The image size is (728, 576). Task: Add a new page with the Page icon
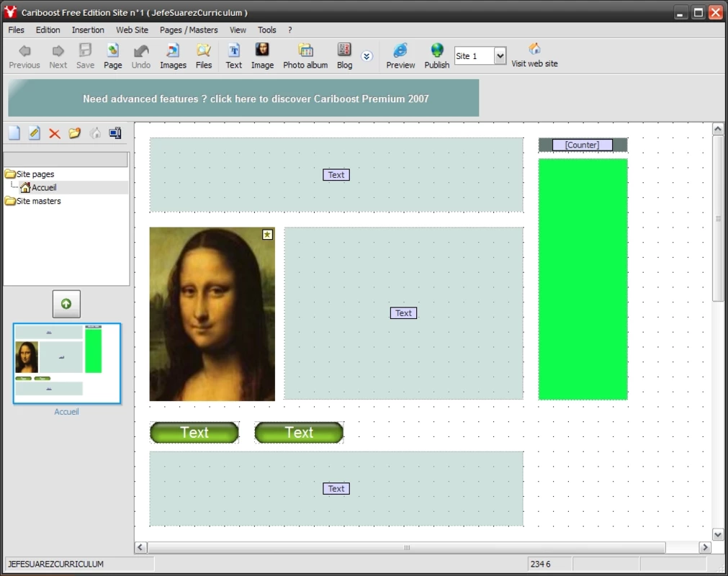(113, 55)
